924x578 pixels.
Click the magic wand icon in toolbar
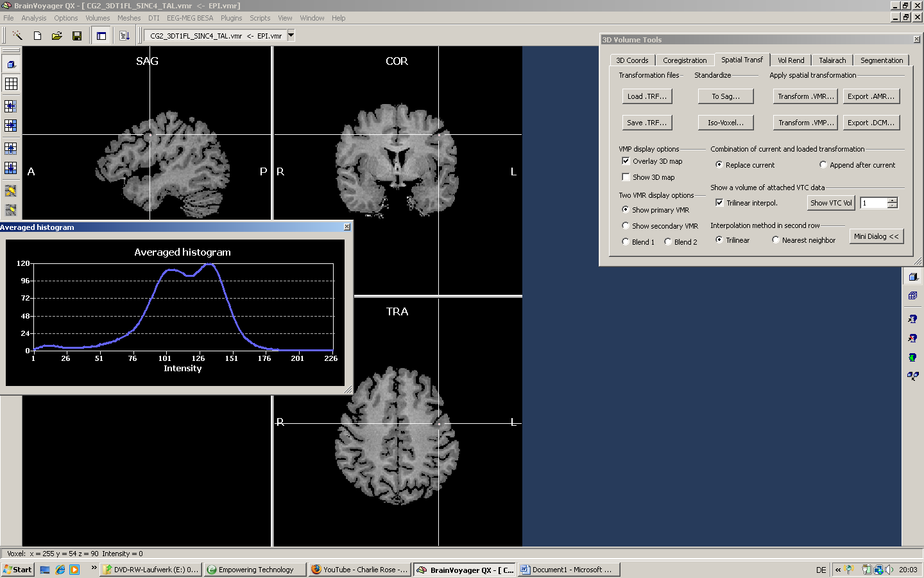17,36
